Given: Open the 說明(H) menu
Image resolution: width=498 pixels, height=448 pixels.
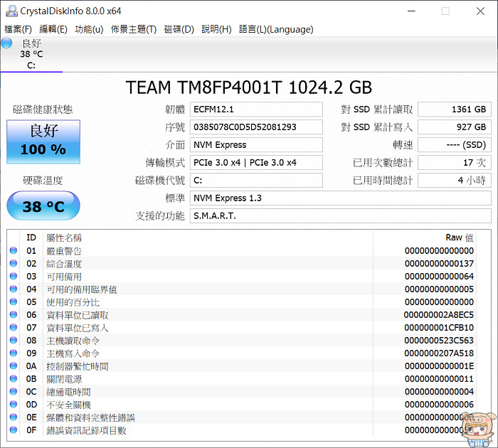Looking at the screenshot, I should point(216,29).
